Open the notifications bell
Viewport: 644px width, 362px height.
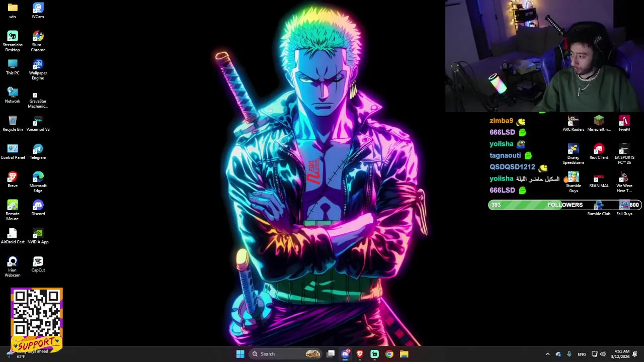635,354
